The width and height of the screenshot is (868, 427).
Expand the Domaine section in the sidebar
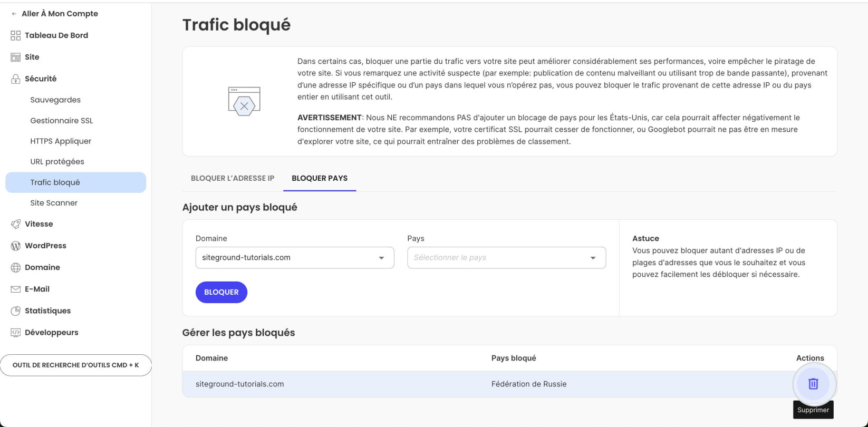pos(42,267)
